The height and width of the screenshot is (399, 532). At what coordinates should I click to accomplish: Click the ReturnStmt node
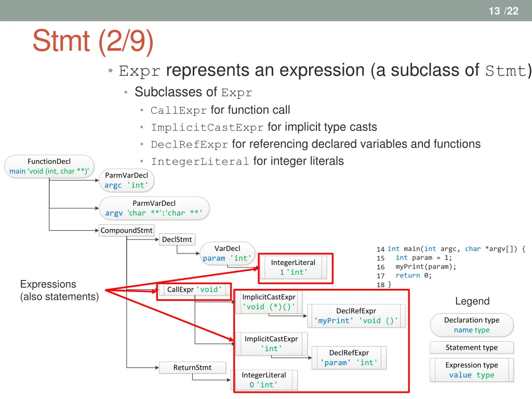(x=192, y=367)
